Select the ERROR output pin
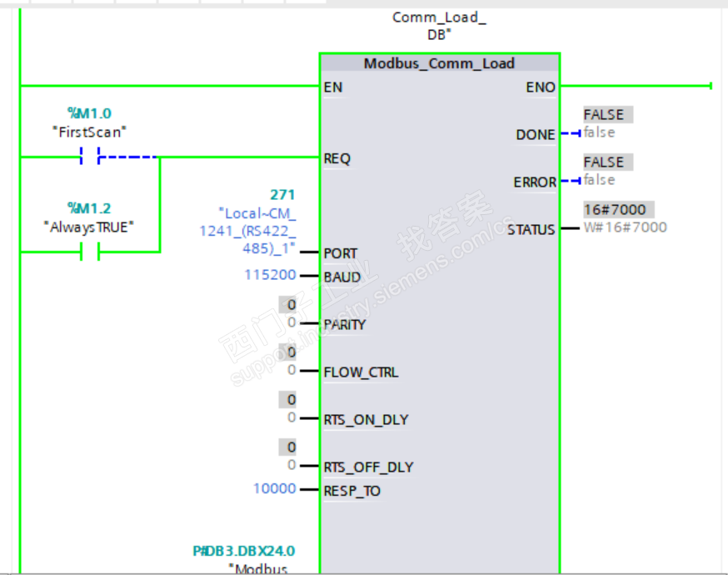728x575 pixels. coord(535,182)
